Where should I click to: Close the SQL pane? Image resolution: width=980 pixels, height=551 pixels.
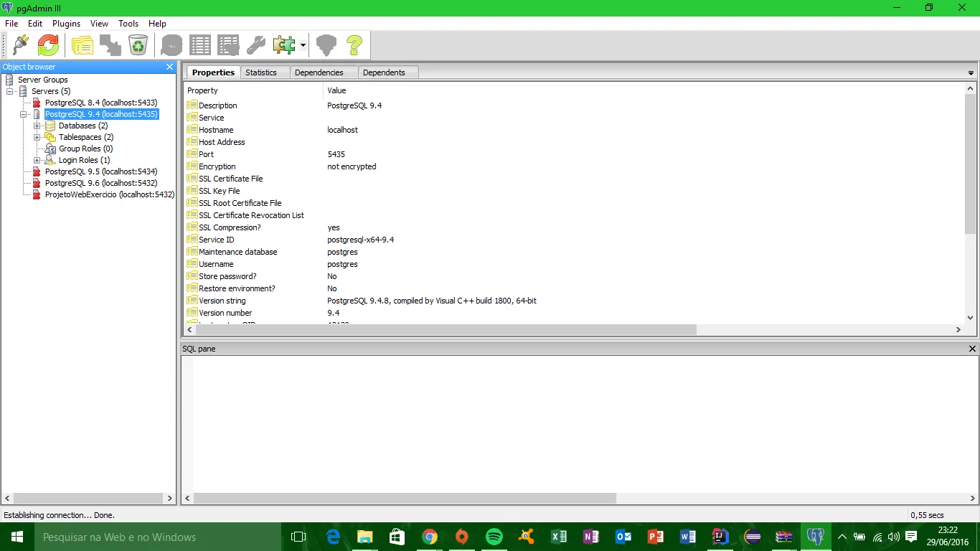point(972,349)
